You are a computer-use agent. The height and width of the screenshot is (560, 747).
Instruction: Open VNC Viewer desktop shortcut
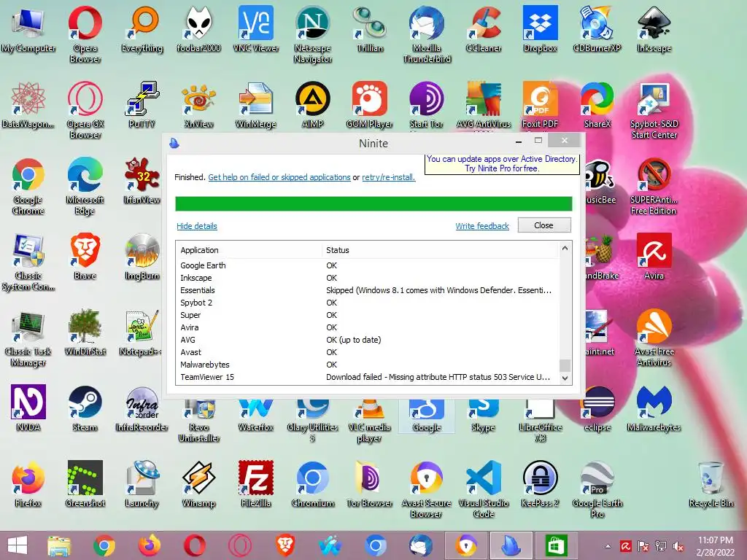256,29
